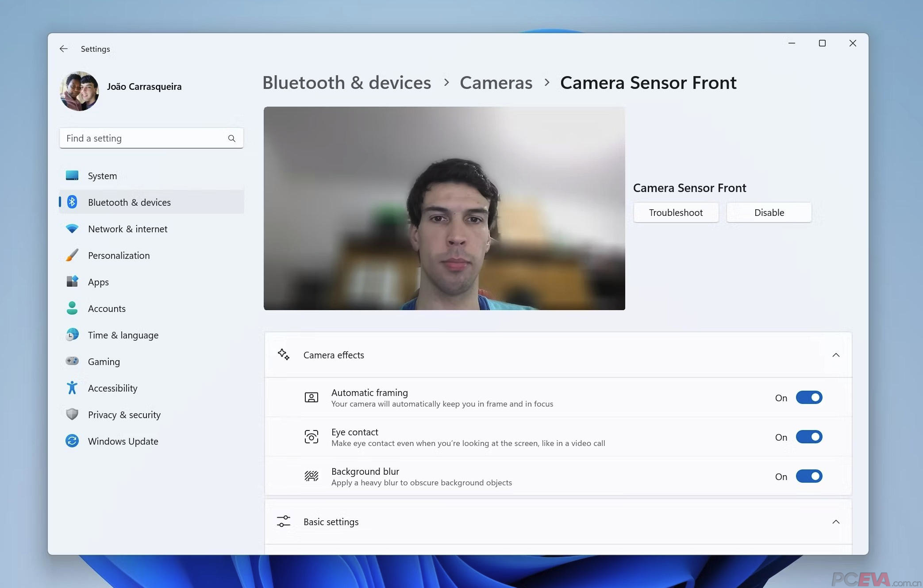Click the Basic settings sliders icon
Viewport: 923px width, 588px height.
[x=284, y=521]
